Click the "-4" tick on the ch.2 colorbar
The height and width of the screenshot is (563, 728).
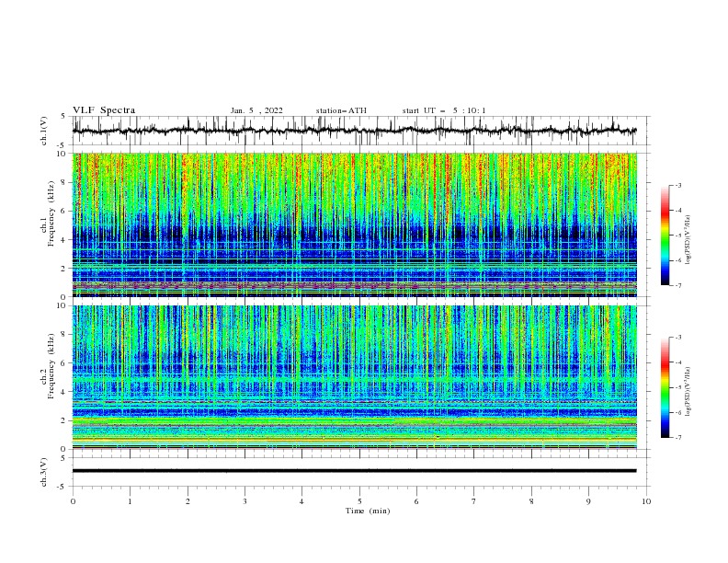click(x=677, y=362)
